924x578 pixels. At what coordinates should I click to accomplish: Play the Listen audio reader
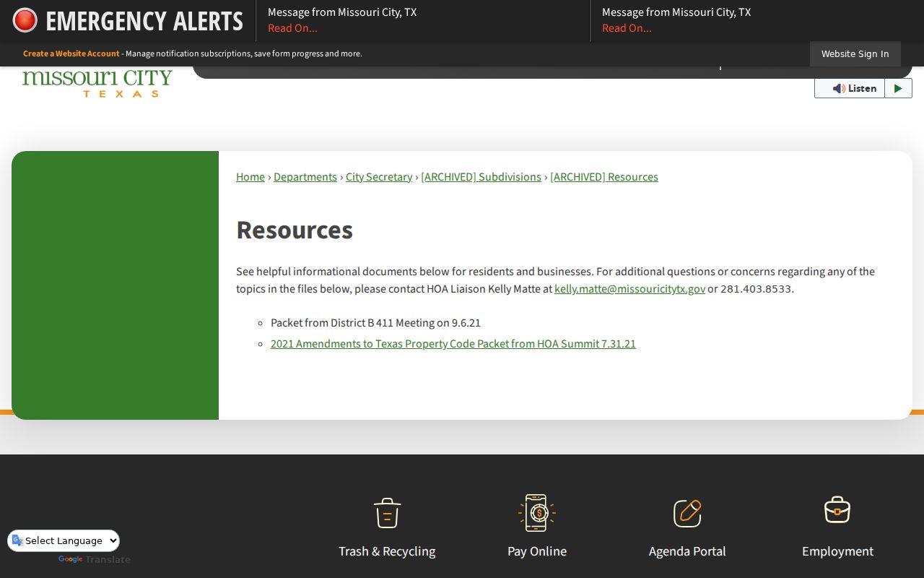click(898, 88)
